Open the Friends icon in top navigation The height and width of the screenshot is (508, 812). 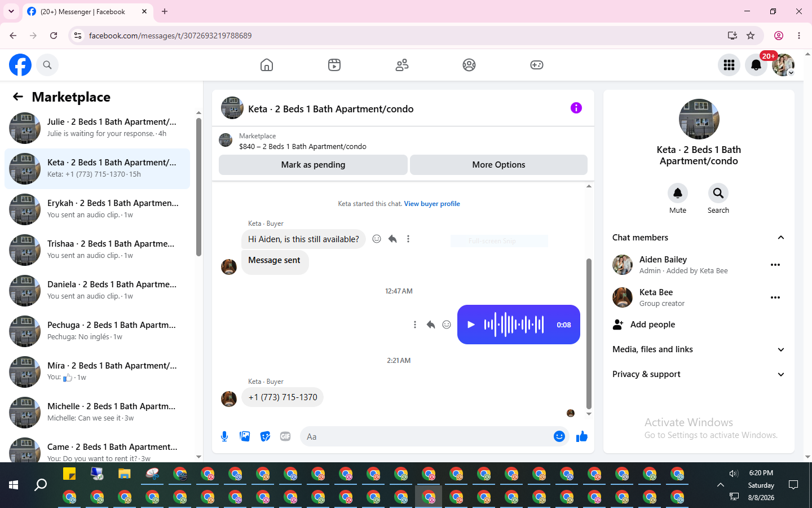tap(402, 65)
